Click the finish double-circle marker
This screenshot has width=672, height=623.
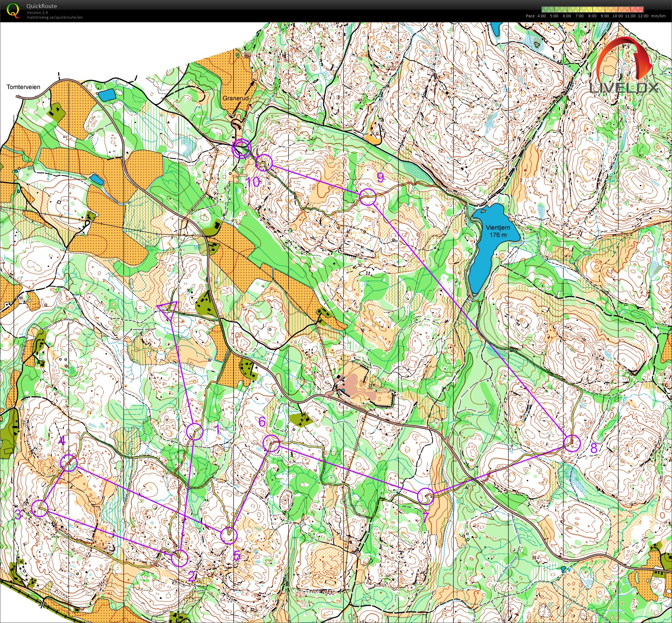241,148
